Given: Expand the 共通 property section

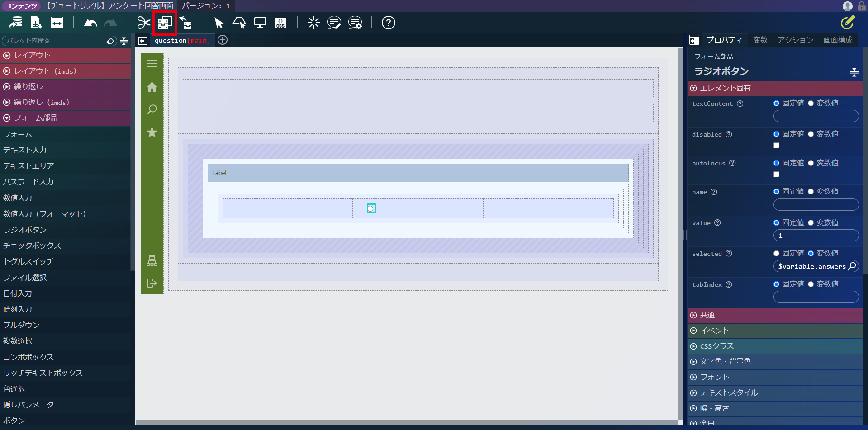Looking at the screenshot, I should pyautogui.click(x=775, y=315).
